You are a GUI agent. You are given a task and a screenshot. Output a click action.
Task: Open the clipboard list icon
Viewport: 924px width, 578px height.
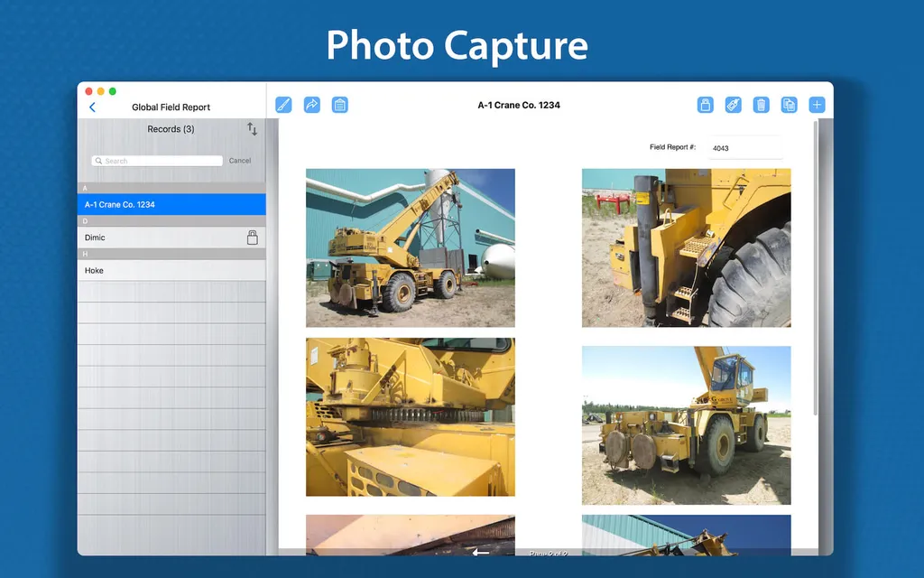340,105
